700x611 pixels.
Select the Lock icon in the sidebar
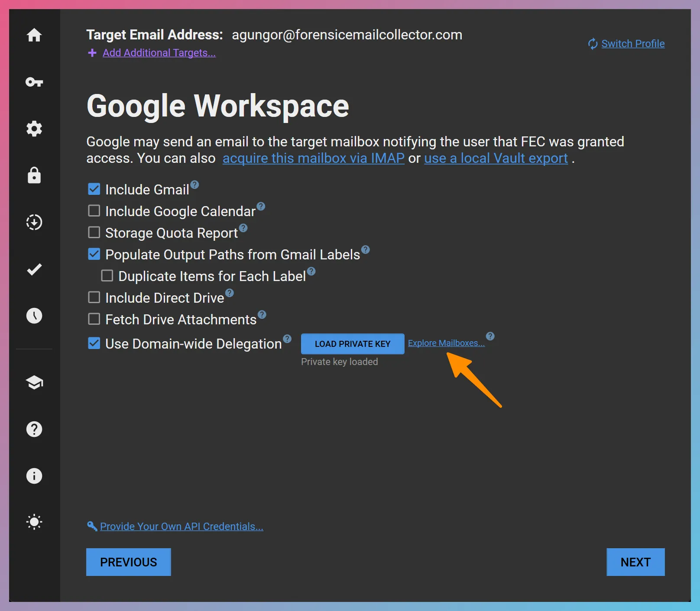point(34,175)
